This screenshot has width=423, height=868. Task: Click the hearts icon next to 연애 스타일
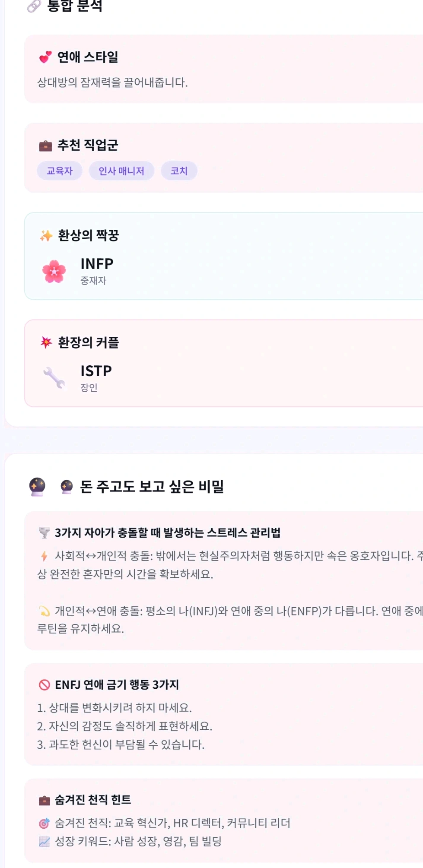(45, 57)
